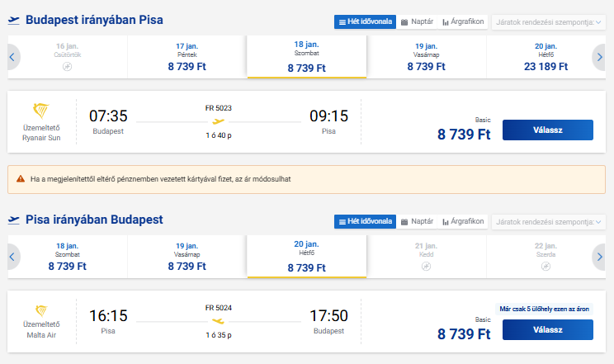Image resolution: width=614 pixels, height=364 pixels.
Task: Click the plane icon beside Budapest irányában Pisa
Action: pyautogui.click(x=14, y=21)
